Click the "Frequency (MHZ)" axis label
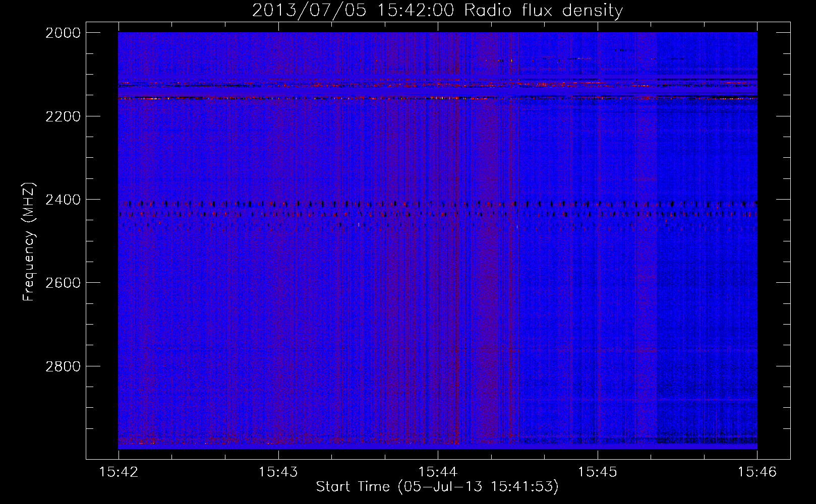Screen dimensions: 816x504 pos(29,242)
